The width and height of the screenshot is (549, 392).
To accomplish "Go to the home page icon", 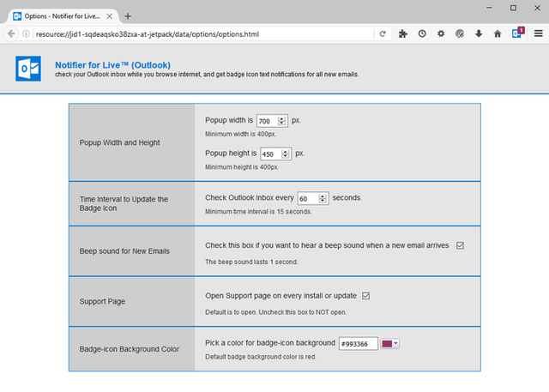I will pyautogui.click(x=498, y=33).
